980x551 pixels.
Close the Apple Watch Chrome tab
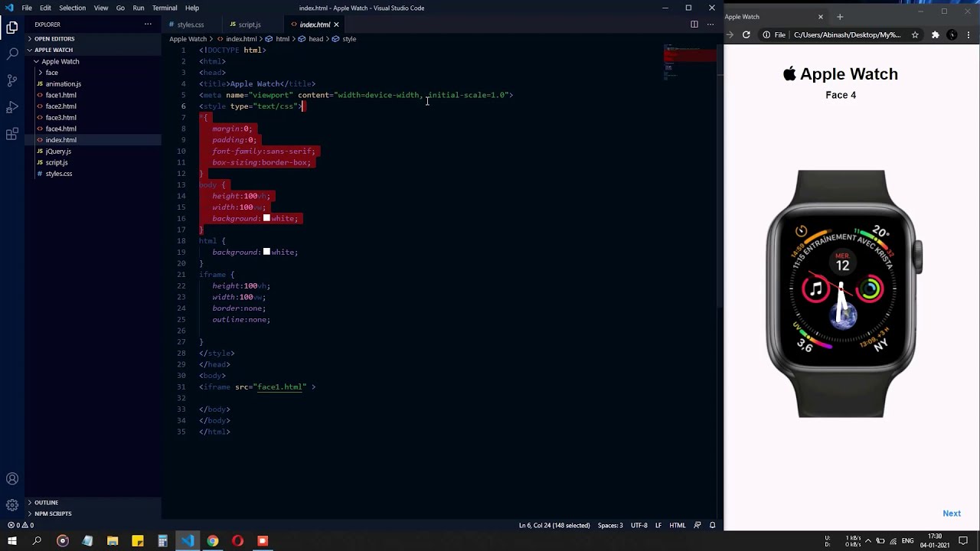click(x=820, y=17)
